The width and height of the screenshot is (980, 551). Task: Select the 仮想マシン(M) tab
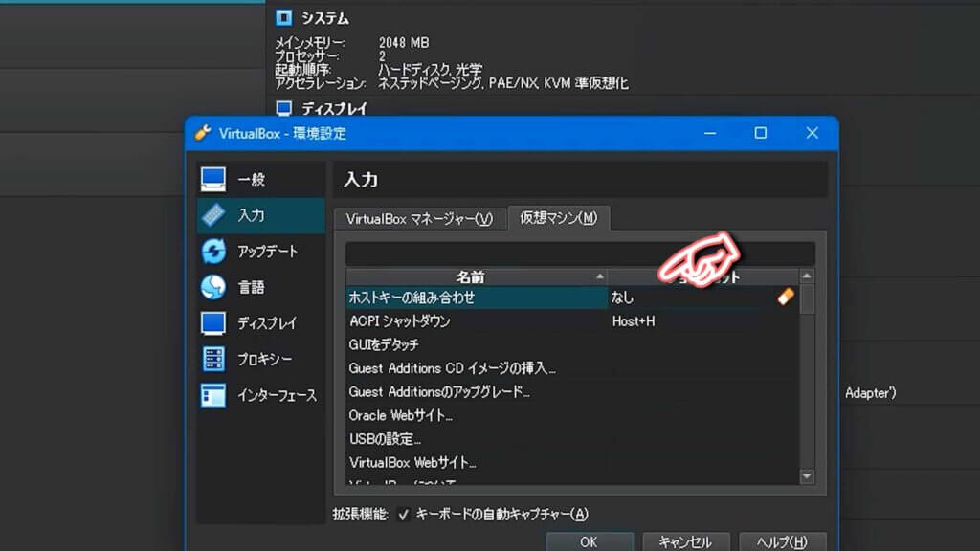click(x=559, y=218)
